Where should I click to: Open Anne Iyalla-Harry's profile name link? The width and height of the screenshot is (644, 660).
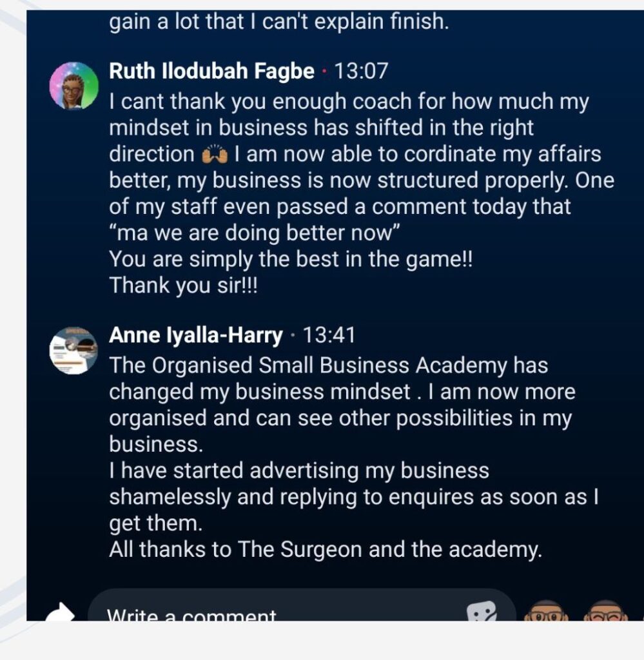tap(196, 335)
